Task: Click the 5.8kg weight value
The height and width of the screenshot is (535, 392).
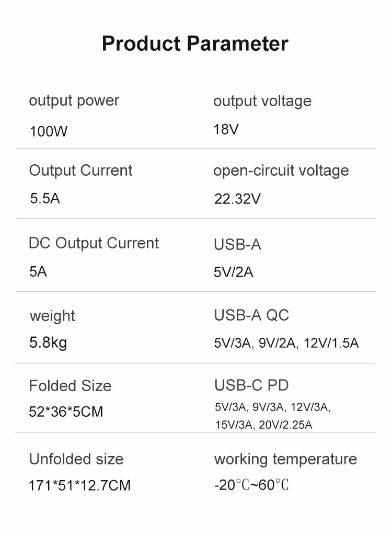Action: point(48,343)
